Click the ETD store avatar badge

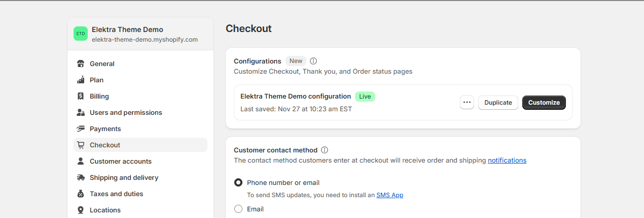pyautogui.click(x=81, y=34)
